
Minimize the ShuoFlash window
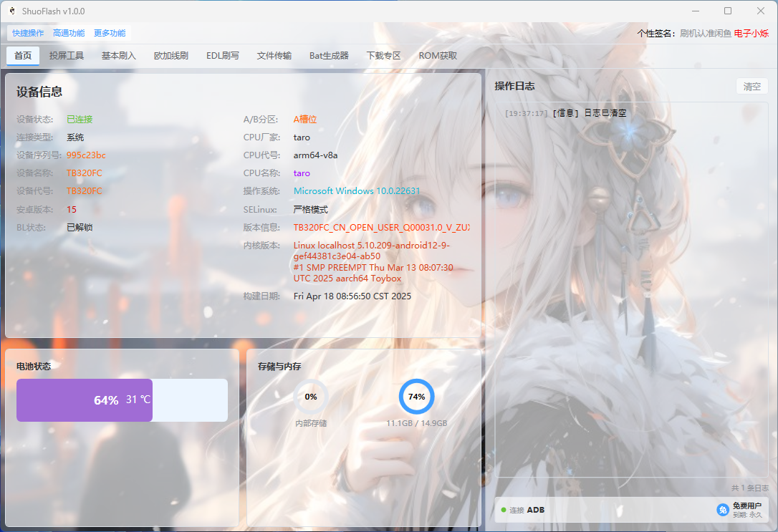695,11
